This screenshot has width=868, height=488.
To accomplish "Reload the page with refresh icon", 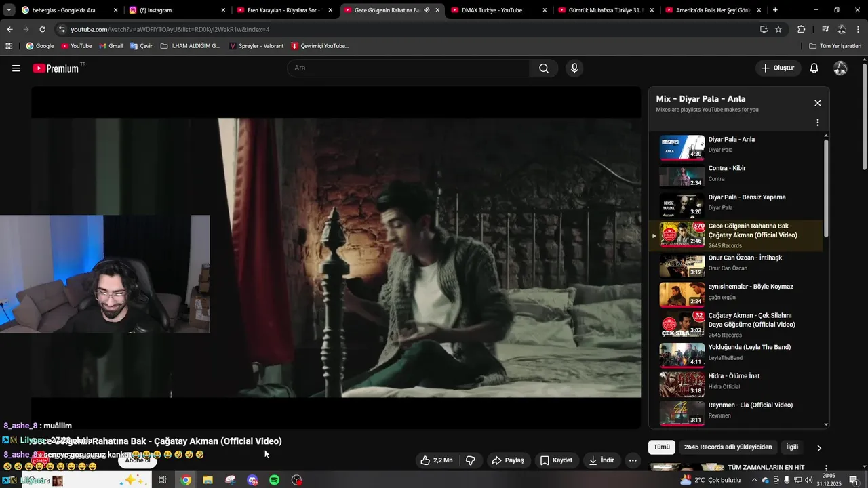I will (x=42, y=29).
